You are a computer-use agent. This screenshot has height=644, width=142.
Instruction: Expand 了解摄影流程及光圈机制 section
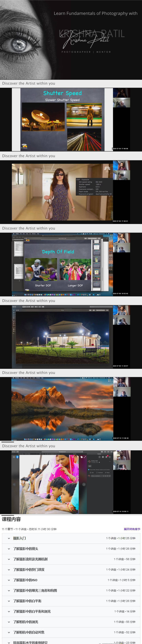(x=30, y=559)
